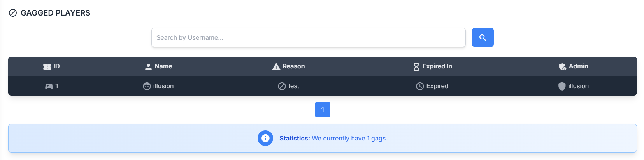Go to page 1 in pagination
644x160 pixels.
tap(323, 110)
